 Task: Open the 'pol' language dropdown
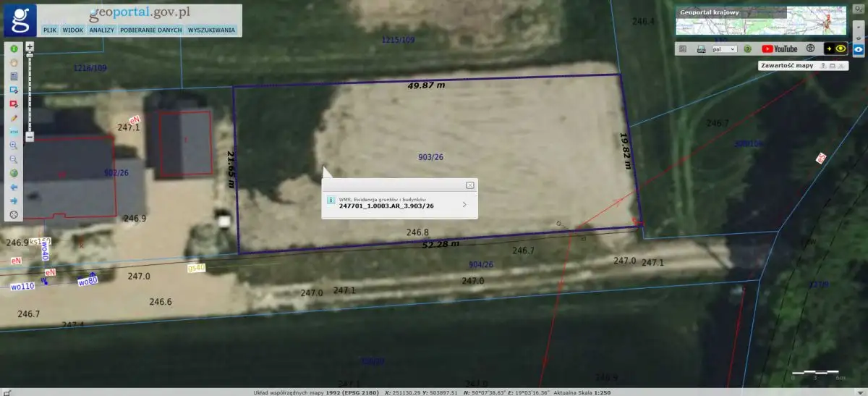pyautogui.click(x=724, y=49)
